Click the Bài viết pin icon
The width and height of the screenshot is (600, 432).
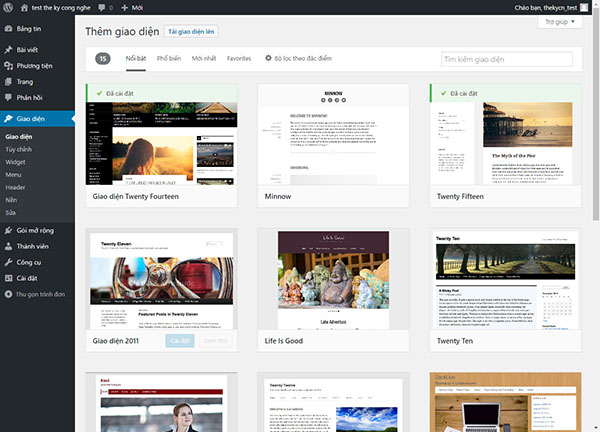coord(8,50)
